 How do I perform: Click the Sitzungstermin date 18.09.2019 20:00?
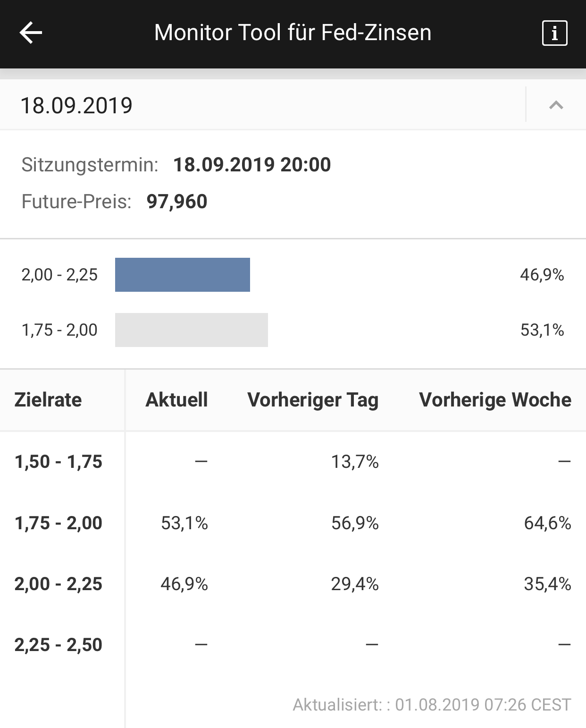pyautogui.click(x=252, y=165)
